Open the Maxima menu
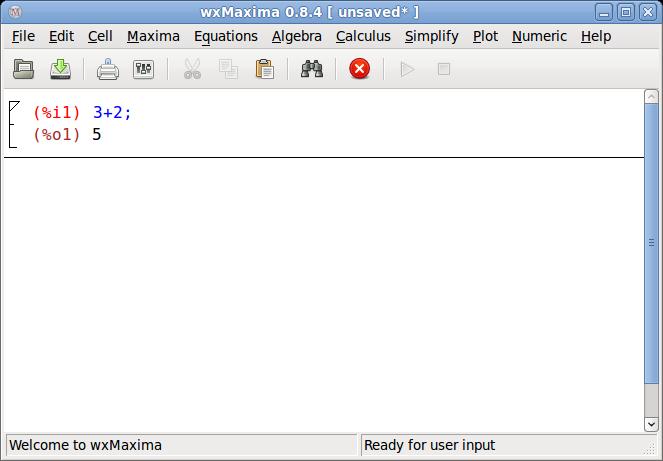Screen dimensions: 663x461 coord(153,36)
